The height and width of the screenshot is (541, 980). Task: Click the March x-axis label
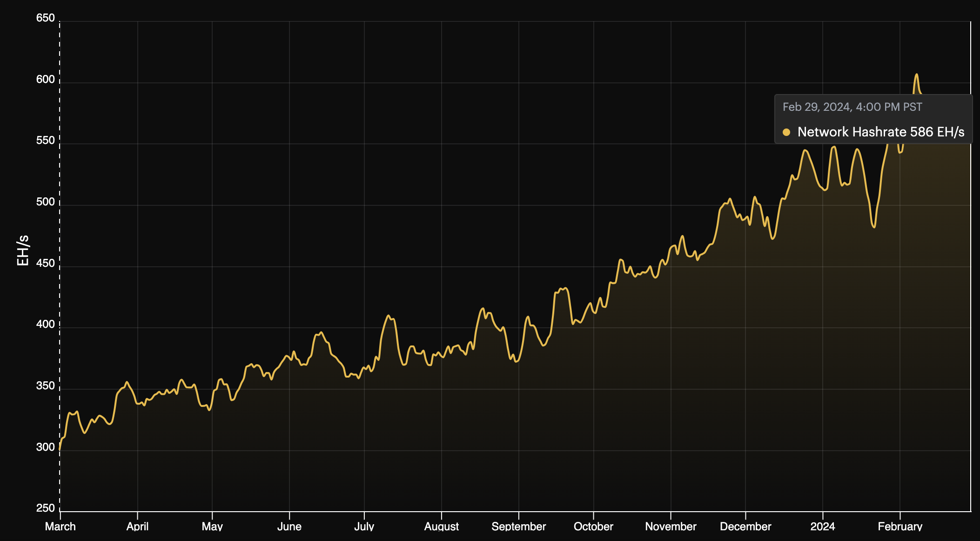coord(60,527)
